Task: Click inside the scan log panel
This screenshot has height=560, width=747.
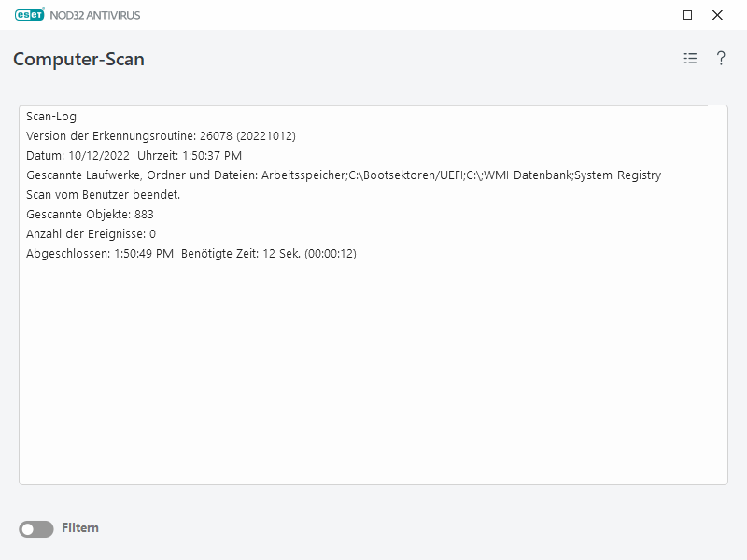Action: pos(373,373)
